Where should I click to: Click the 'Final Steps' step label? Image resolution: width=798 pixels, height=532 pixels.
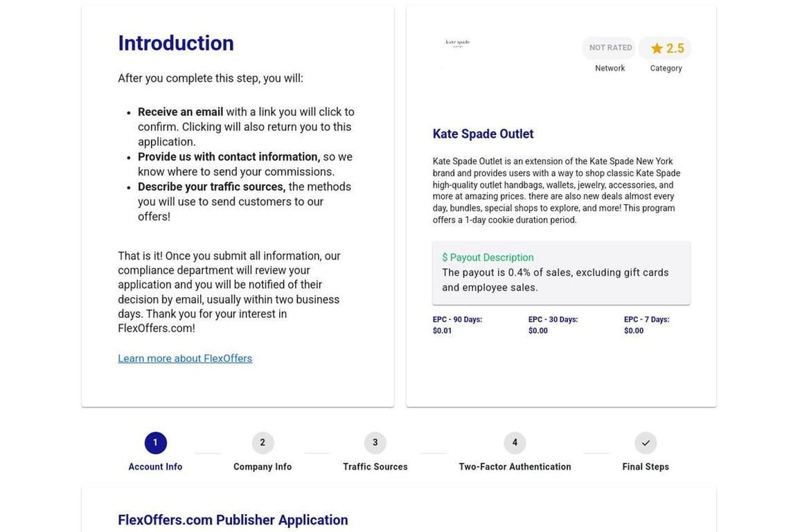tap(646, 467)
